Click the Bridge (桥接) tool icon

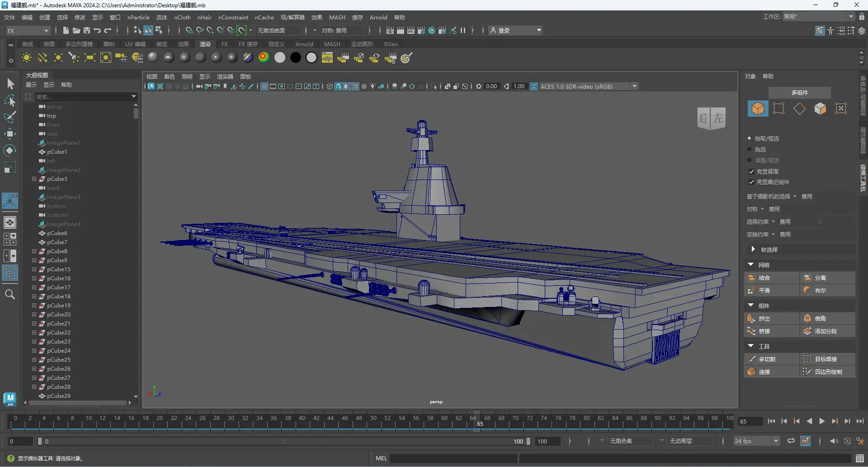pyautogui.click(x=751, y=331)
